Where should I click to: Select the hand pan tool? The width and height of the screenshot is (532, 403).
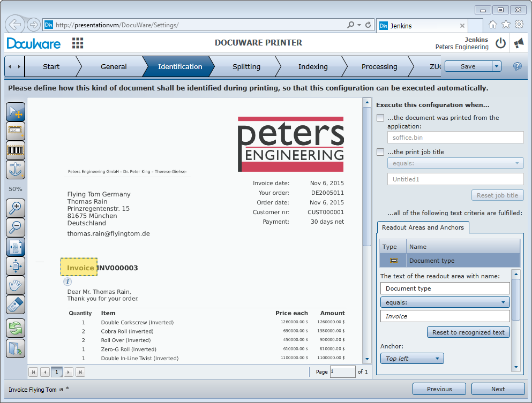click(x=16, y=285)
